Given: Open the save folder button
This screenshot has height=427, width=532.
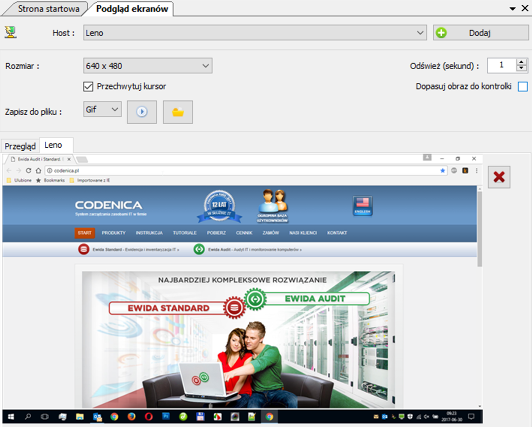Looking at the screenshot, I should (x=178, y=112).
